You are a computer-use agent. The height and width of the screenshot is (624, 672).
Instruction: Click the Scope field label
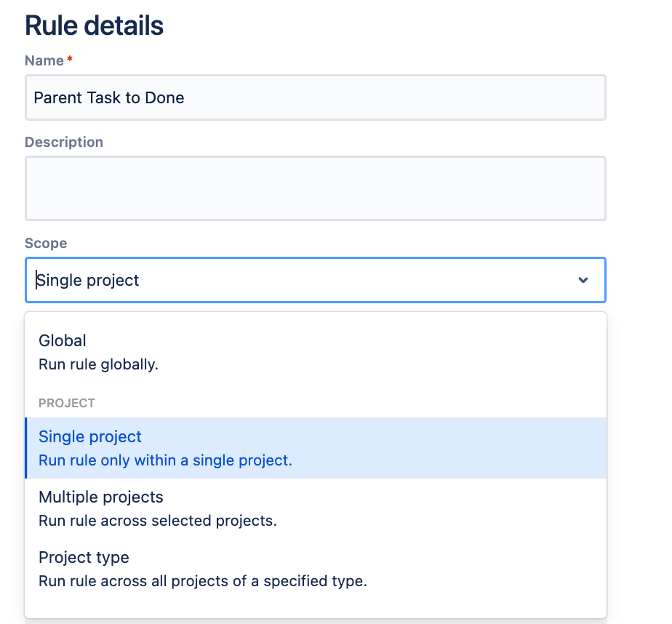(x=46, y=243)
